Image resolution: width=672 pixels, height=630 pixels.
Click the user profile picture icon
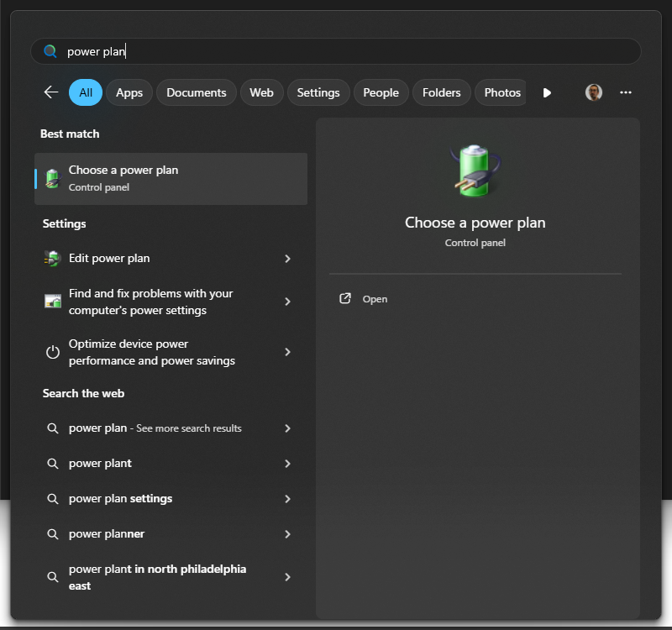[x=594, y=92]
